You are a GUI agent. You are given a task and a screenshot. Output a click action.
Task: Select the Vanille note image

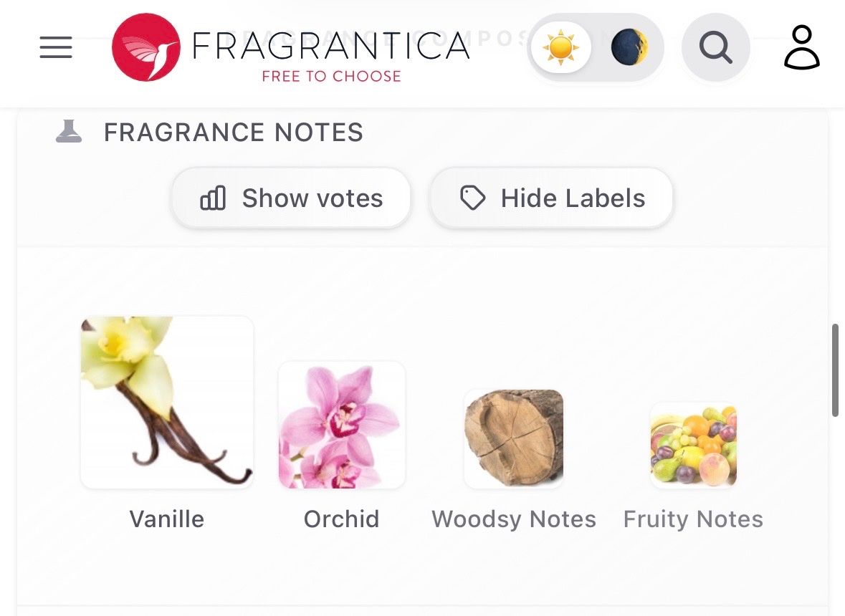pyautogui.click(x=167, y=403)
